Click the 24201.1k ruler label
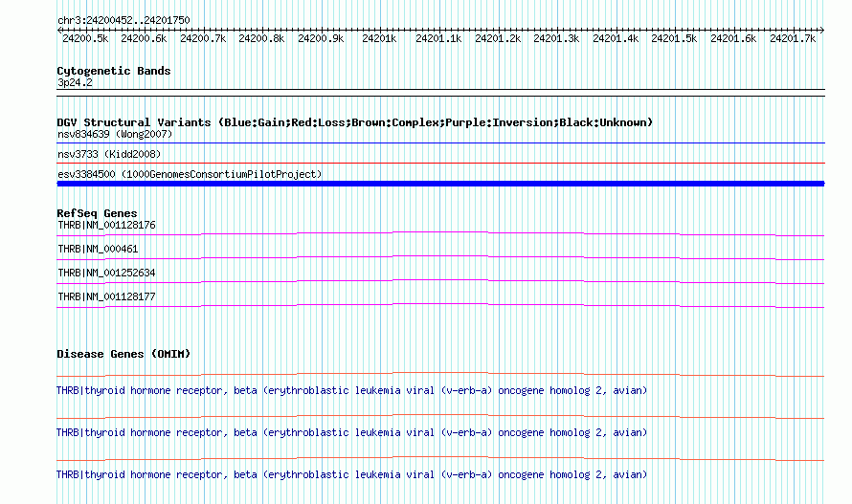The width and height of the screenshot is (852, 504). (438, 39)
